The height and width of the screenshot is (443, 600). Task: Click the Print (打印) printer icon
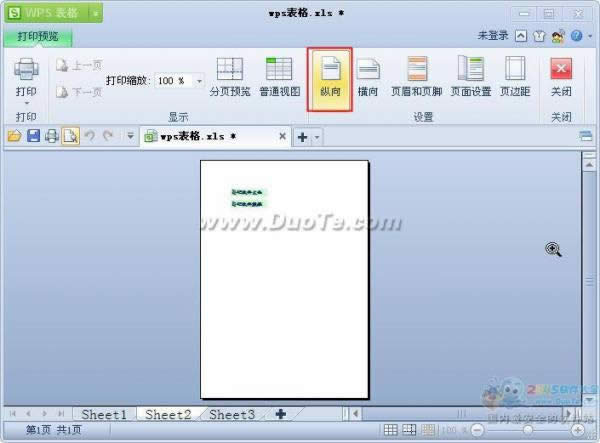pyautogui.click(x=26, y=69)
